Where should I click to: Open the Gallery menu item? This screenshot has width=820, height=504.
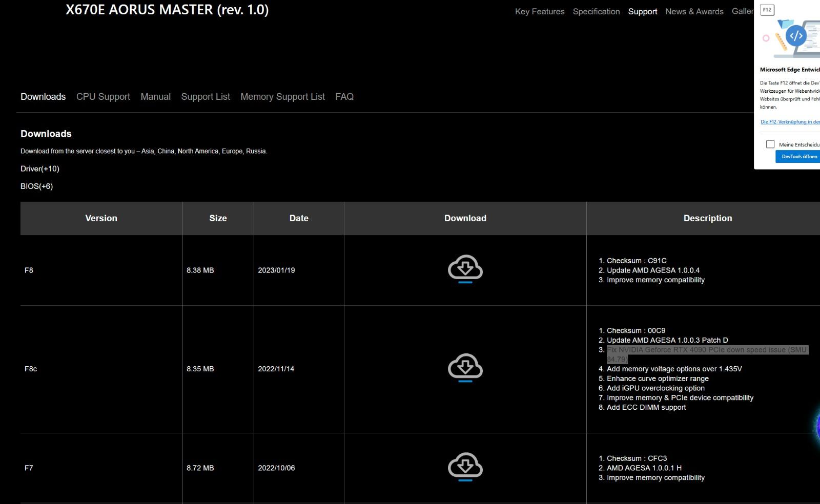743,11
